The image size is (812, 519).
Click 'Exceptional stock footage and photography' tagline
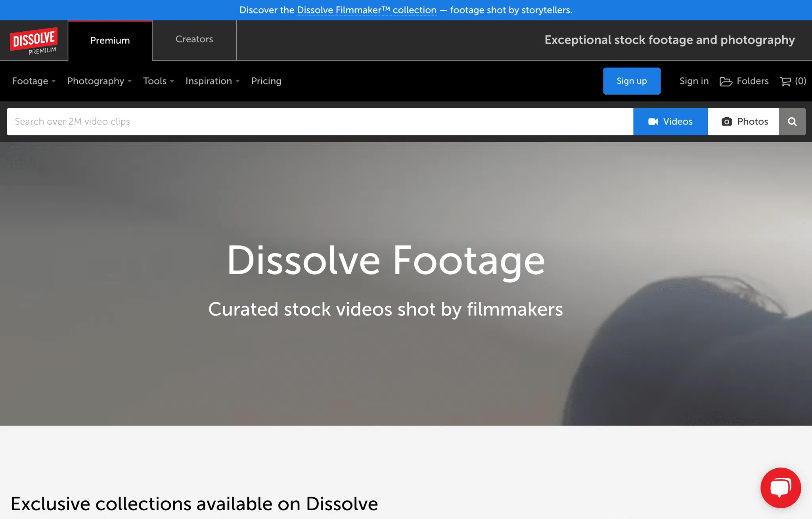[x=670, y=40]
